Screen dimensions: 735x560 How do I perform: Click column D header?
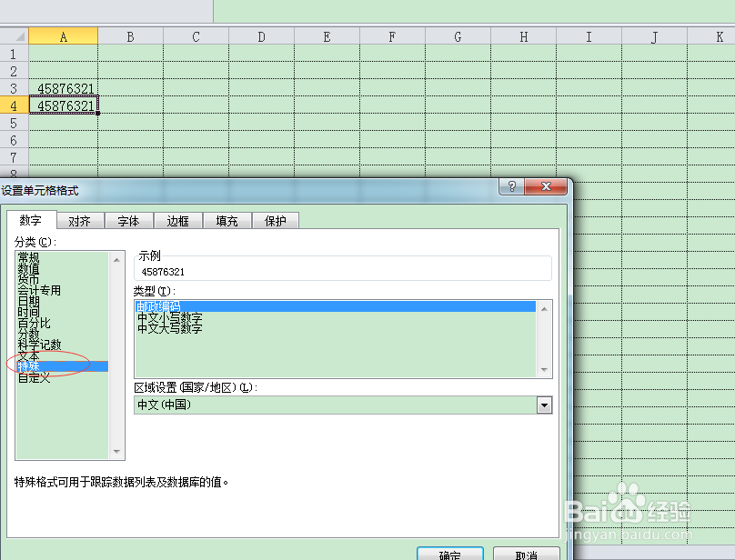pyautogui.click(x=262, y=36)
